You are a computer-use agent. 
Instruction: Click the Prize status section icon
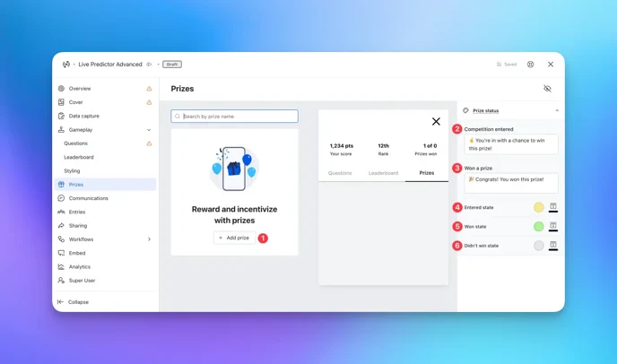click(466, 110)
